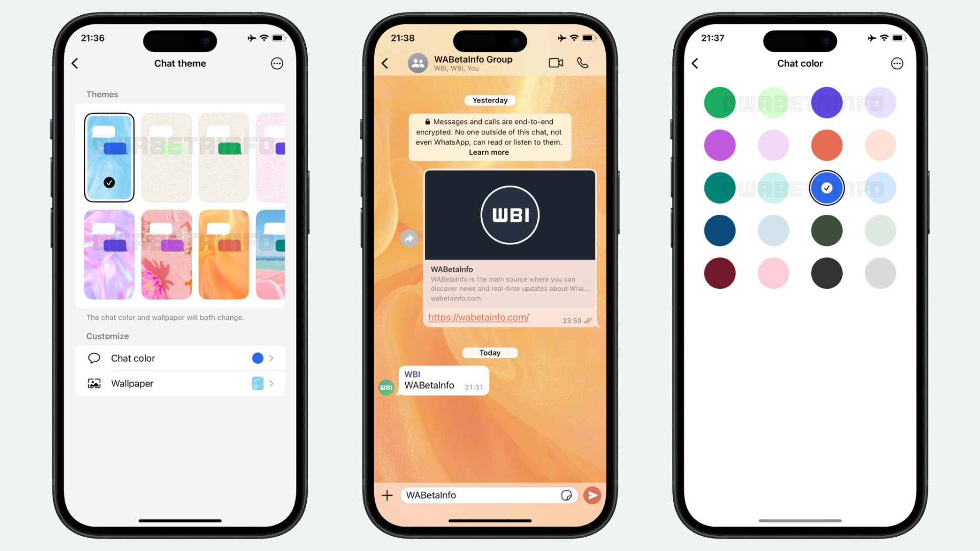Screen dimensions: 980x551
Task: Open Chat color customization settings
Action: click(180, 358)
